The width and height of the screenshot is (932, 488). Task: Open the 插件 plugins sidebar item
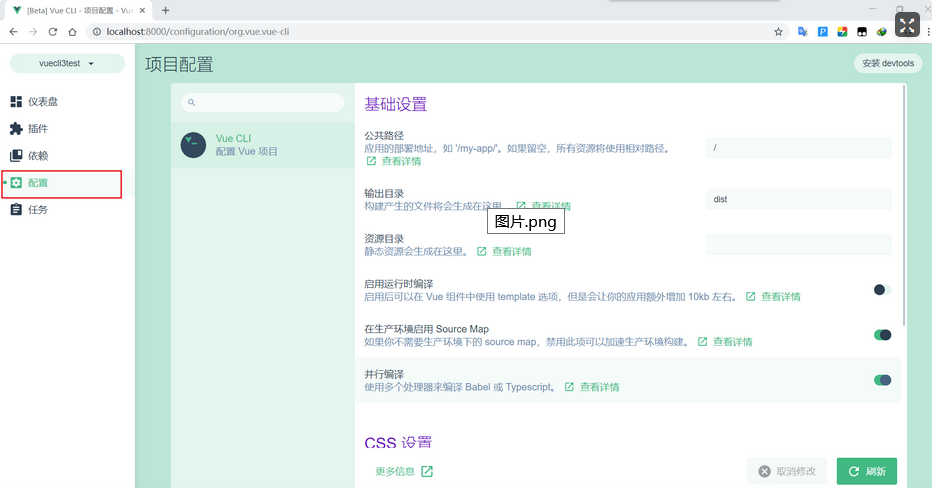tap(67, 128)
